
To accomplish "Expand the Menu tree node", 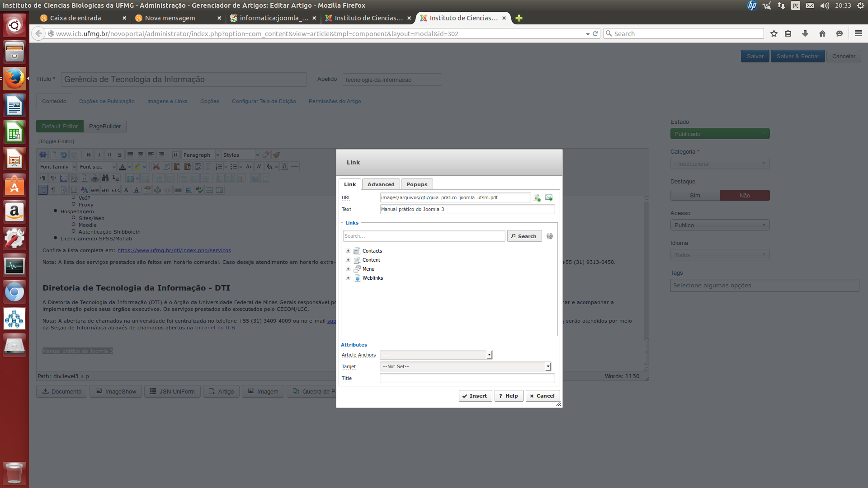I will 348,269.
